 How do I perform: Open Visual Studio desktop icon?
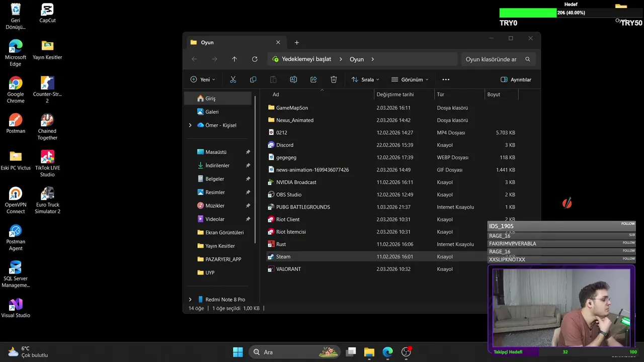(16, 308)
